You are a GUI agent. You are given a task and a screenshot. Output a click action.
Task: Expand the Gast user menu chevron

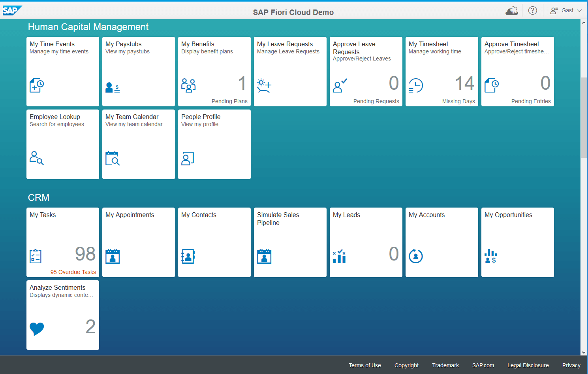click(579, 11)
